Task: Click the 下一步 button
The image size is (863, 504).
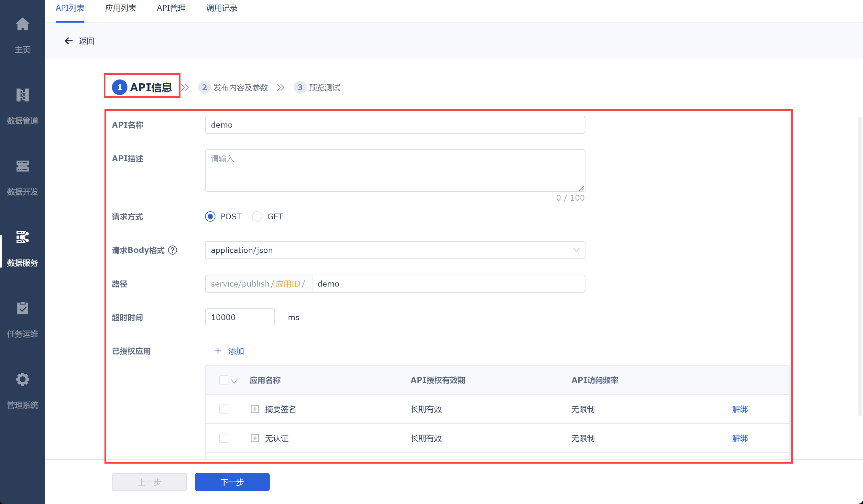Action: 232,482
